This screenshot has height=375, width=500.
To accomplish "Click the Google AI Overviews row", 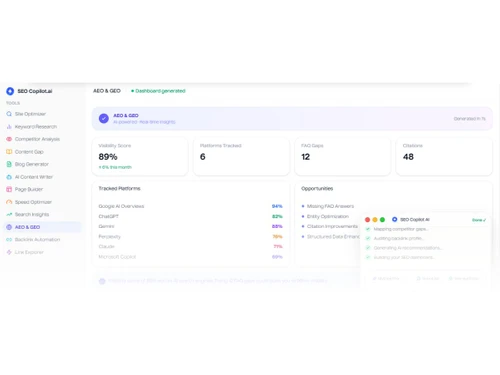I will (191, 206).
